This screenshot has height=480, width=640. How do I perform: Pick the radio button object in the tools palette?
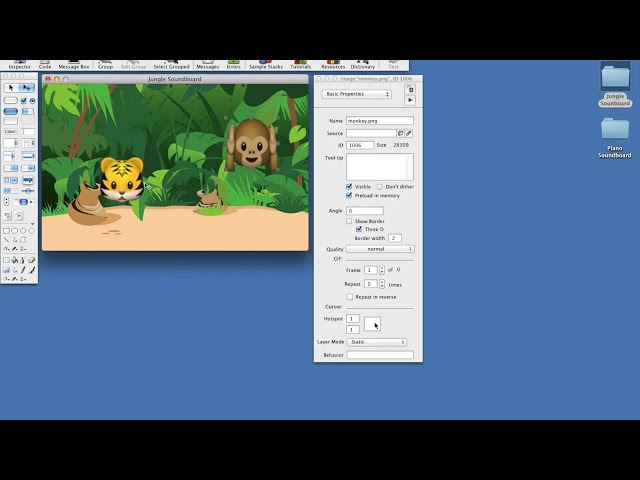pos(32,101)
